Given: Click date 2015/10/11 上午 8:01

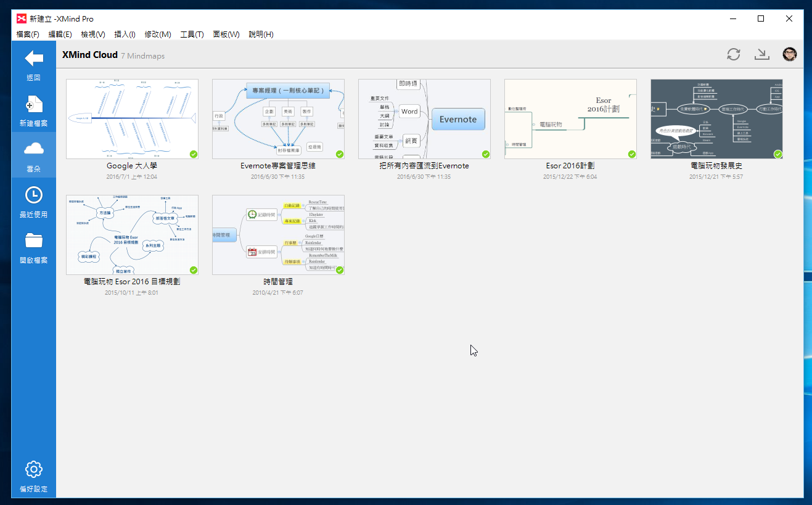Looking at the screenshot, I should (132, 293).
